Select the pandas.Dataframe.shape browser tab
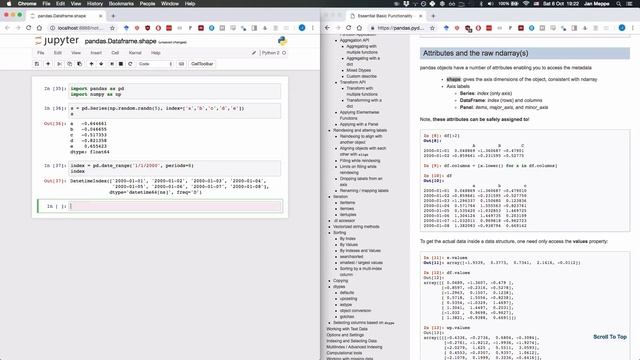Image resolution: width=640 pixels, height=360 pixels. tap(65, 16)
